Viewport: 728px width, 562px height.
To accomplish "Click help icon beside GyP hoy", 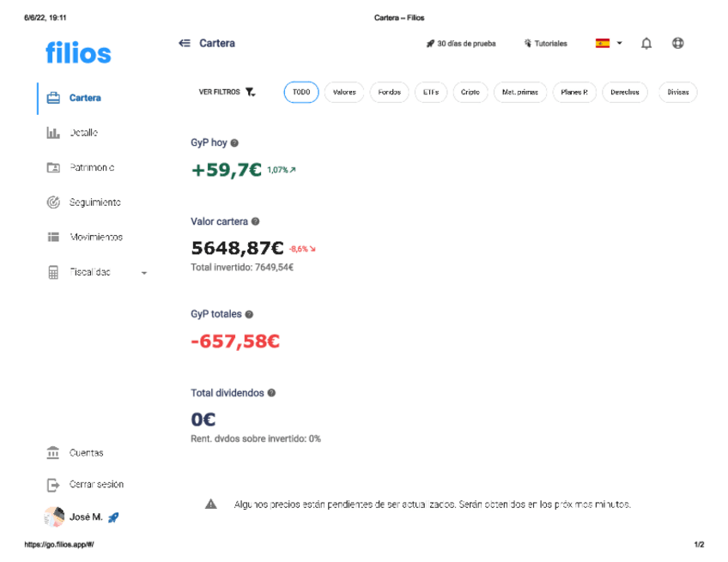I will pyautogui.click(x=234, y=143).
